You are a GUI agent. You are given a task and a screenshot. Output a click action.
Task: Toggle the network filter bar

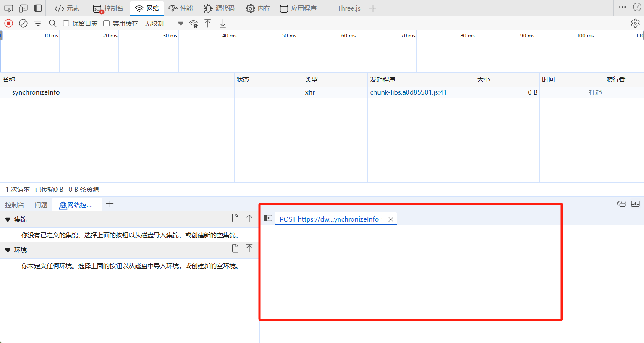tap(38, 24)
